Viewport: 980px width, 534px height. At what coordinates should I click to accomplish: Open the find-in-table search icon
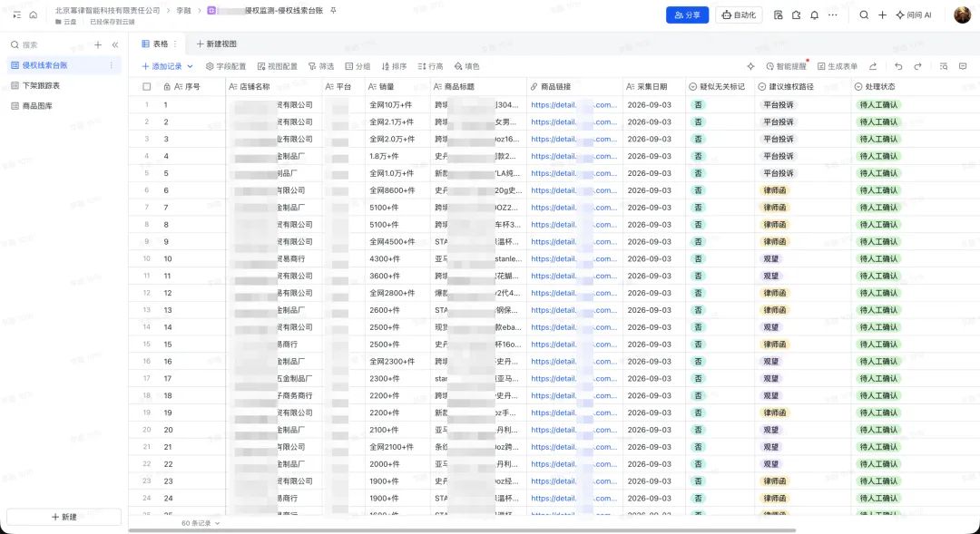pos(944,66)
